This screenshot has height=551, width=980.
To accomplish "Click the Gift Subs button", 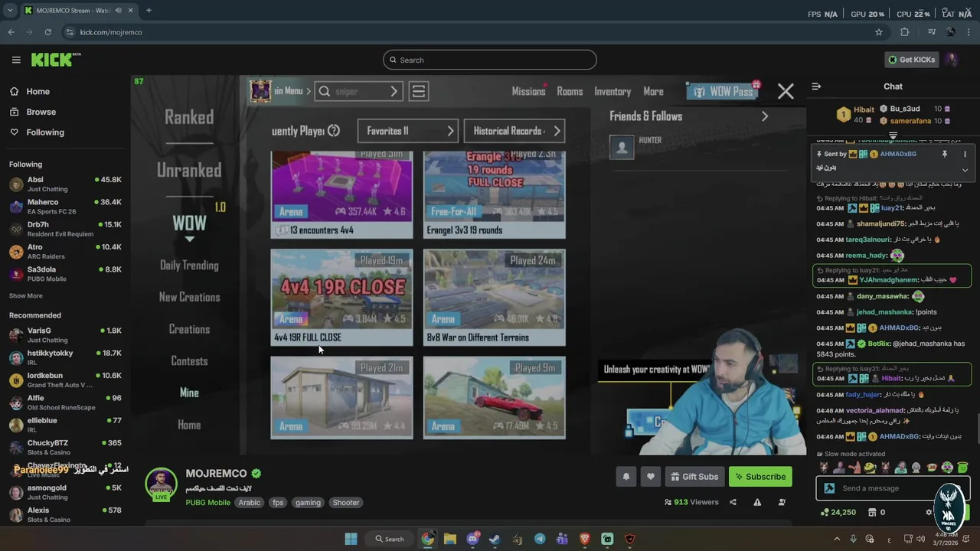I will point(694,477).
